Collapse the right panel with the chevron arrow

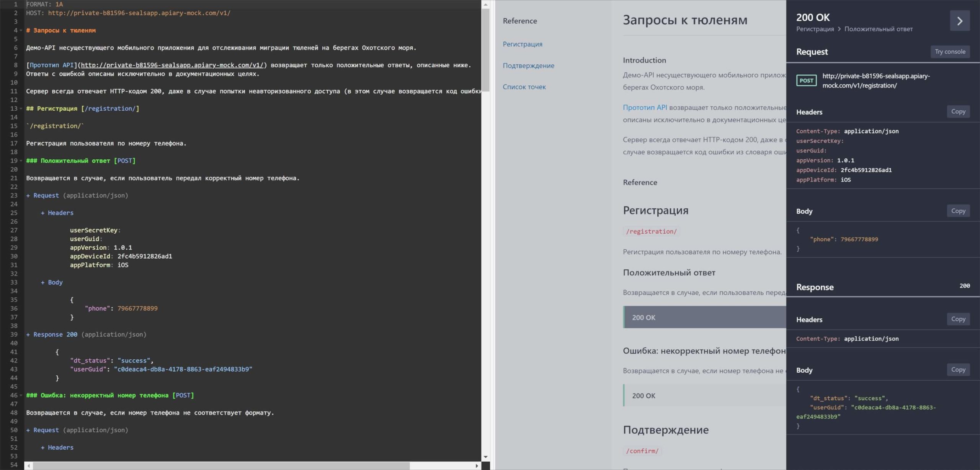point(959,21)
